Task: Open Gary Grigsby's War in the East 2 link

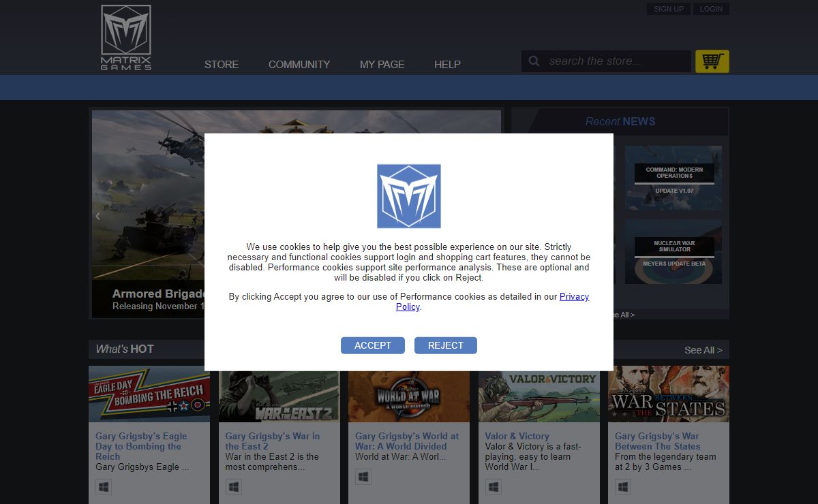Action: [x=273, y=441]
